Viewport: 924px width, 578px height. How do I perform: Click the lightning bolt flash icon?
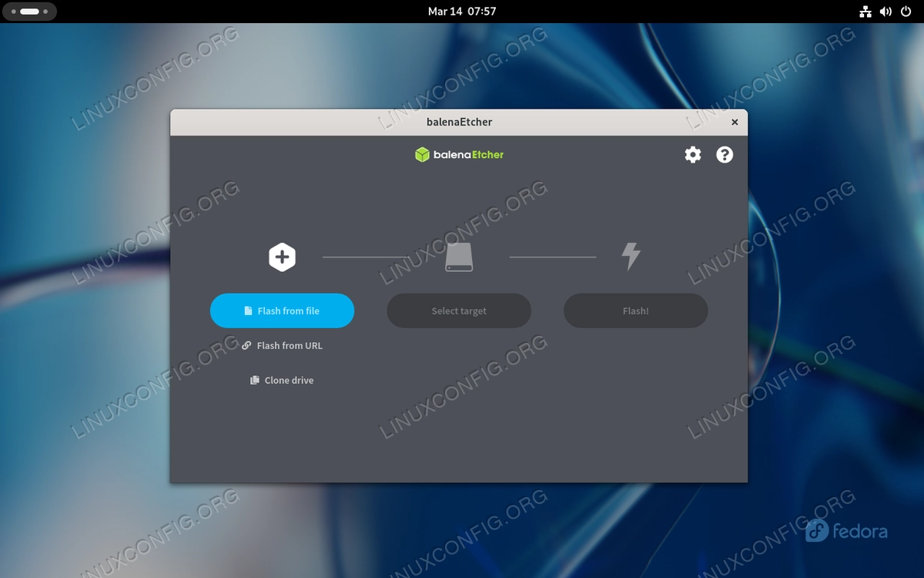click(631, 257)
